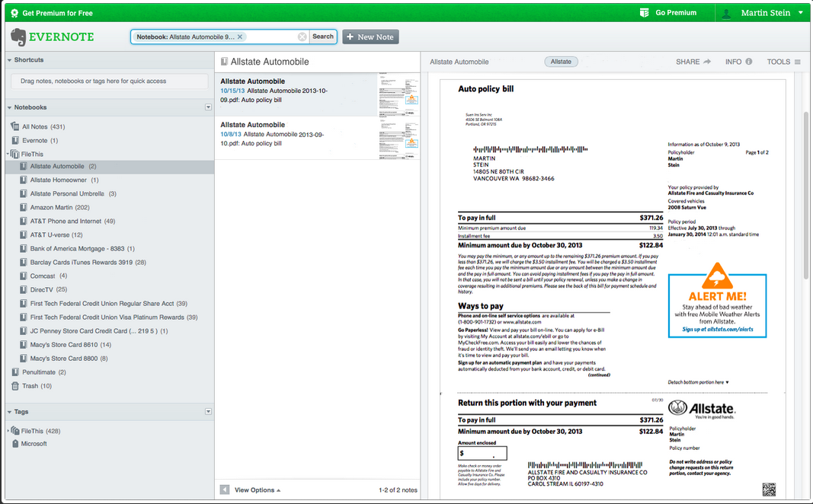The height and width of the screenshot is (504, 813).
Task: Click the Go Premium notebook icon
Action: coord(644,12)
